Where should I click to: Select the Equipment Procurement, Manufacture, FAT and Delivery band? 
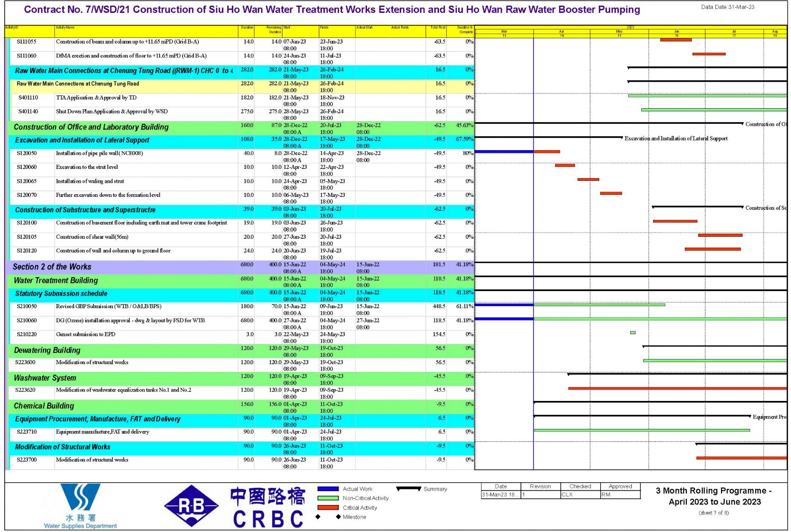point(242,421)
